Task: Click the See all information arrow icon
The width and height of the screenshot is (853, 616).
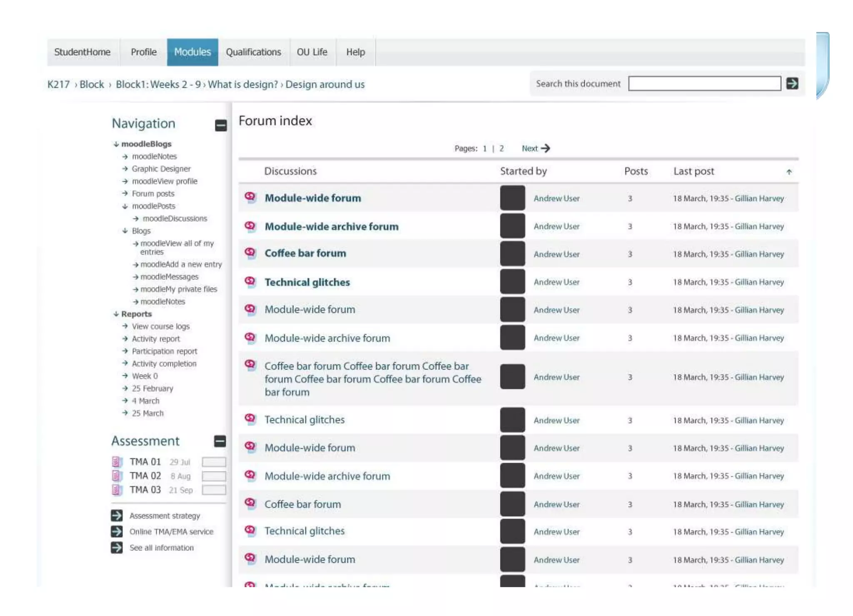Action: [117, 548]
